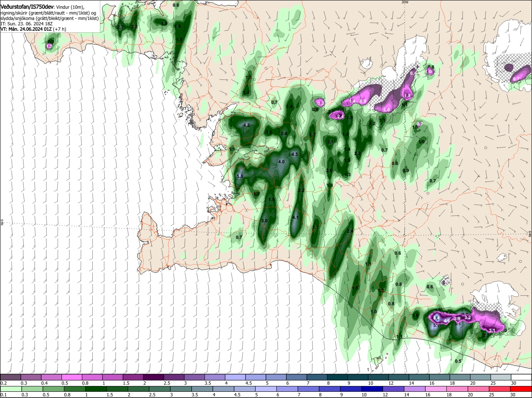Click the 3.2 snowfall value on the map
The image size is (532, 398).
(x=467, y=317)
